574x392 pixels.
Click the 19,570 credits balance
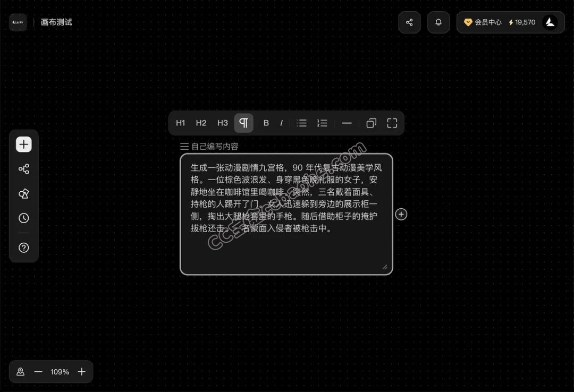522,22
